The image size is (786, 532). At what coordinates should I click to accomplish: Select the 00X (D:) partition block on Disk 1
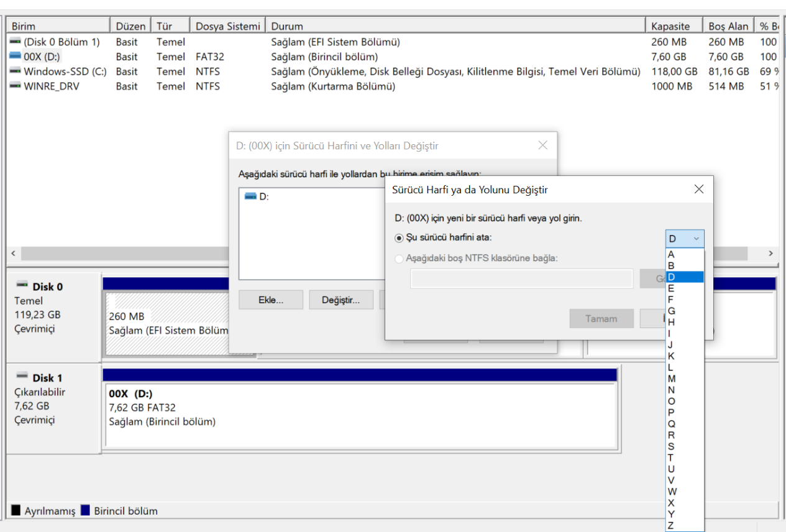click(x=360, y=415)
